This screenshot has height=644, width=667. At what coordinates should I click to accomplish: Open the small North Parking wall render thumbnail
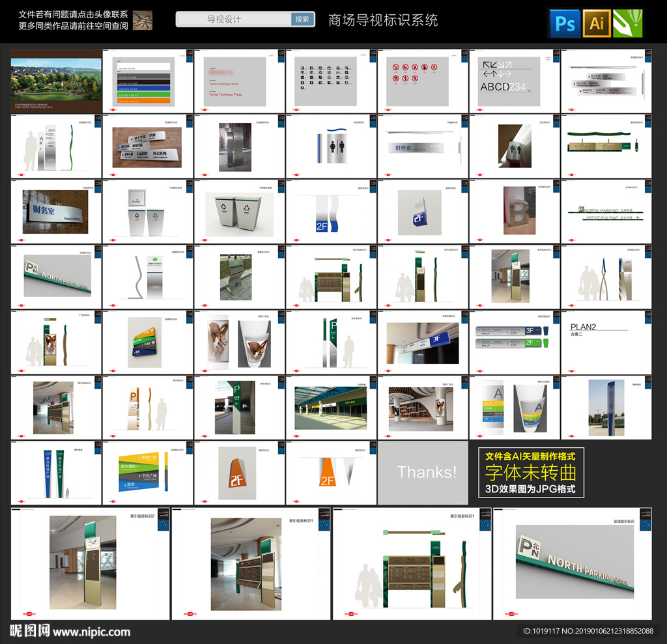(x=56, y=277)
